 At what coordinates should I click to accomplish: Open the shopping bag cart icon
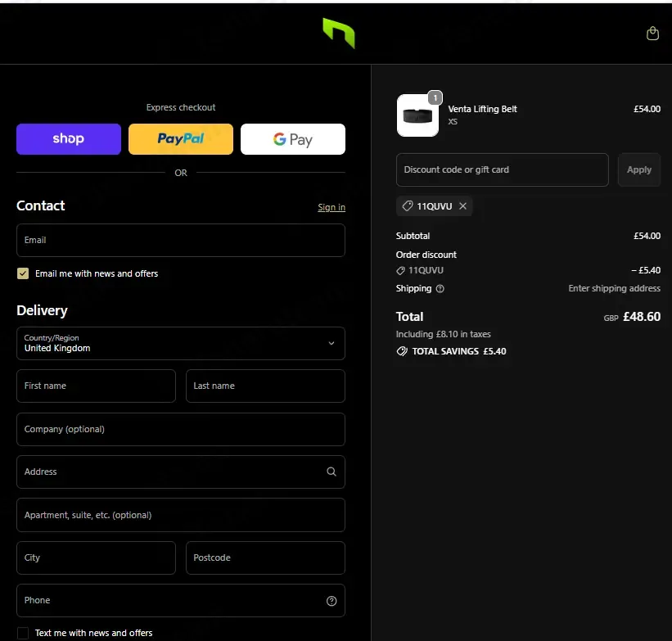[652, 34]
